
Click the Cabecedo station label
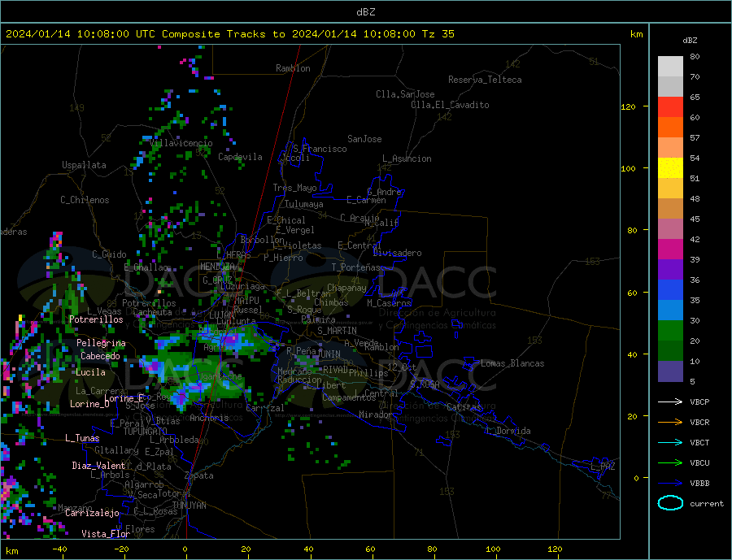point(100,356)
